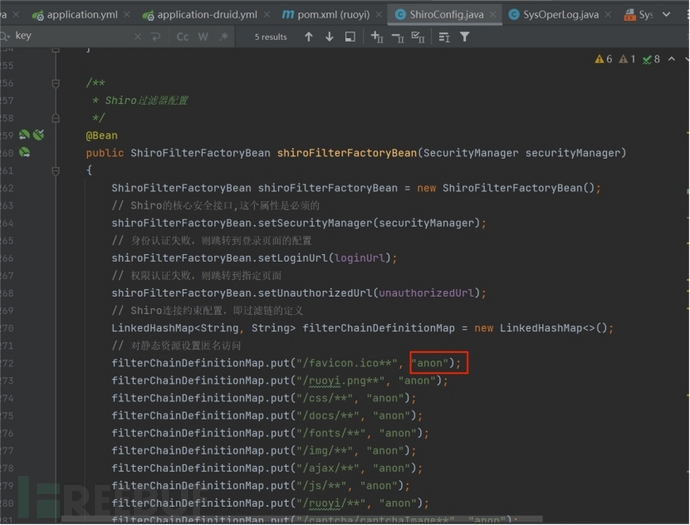Close the ShiroConfig.java tab
This screenshot has height=525, width=690.
[x=493, y=15]
